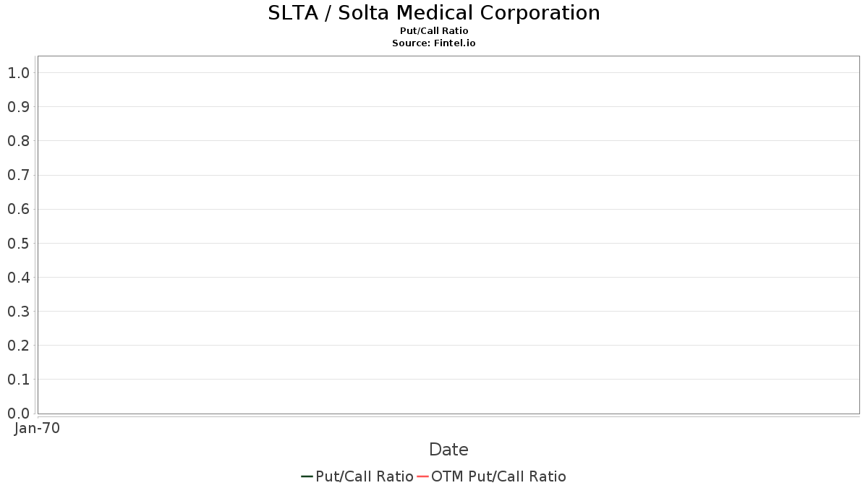
Task: Click the red legend line marker
Action: point(423,476)
